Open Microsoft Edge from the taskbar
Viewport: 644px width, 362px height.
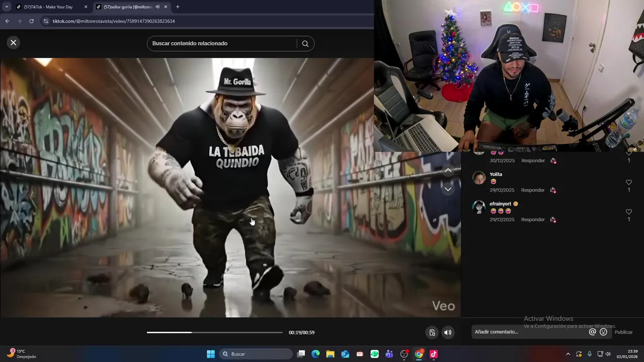(315, 354)
